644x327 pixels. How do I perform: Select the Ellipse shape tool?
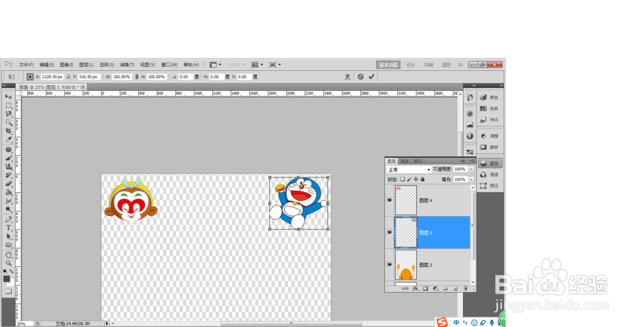[x=8, y=245]
